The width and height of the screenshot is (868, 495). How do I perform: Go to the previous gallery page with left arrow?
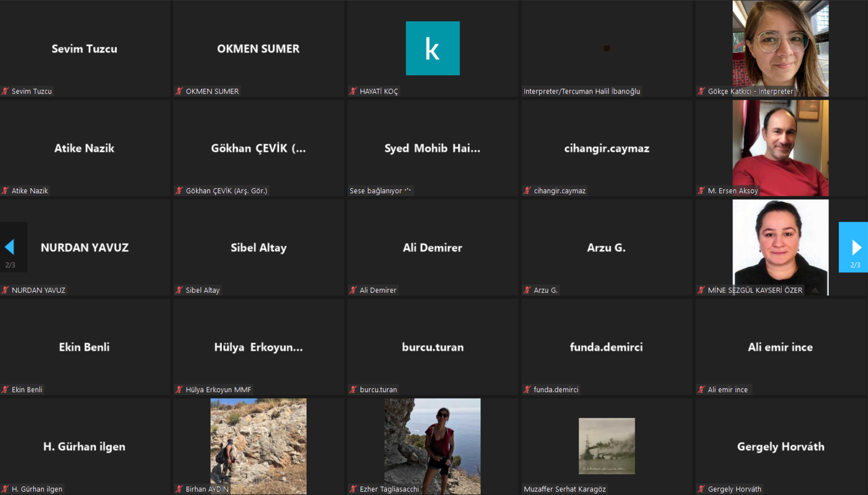[x=10, y=247]
